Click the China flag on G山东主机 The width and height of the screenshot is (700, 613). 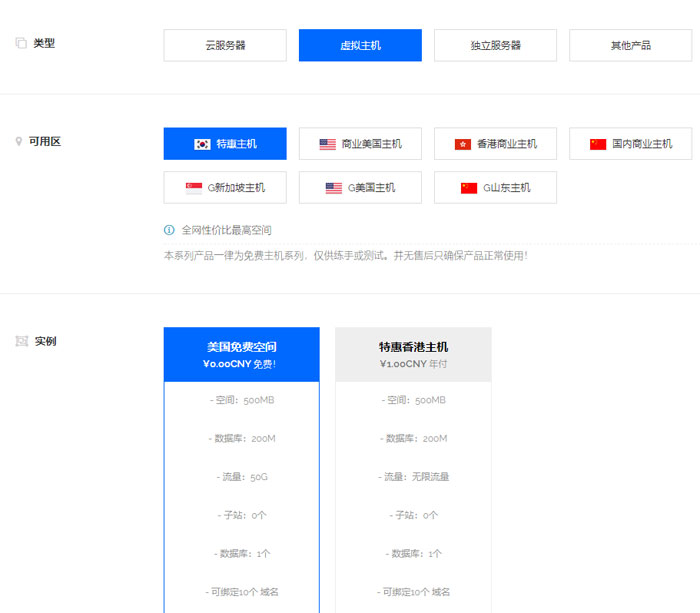coord(469,188)
